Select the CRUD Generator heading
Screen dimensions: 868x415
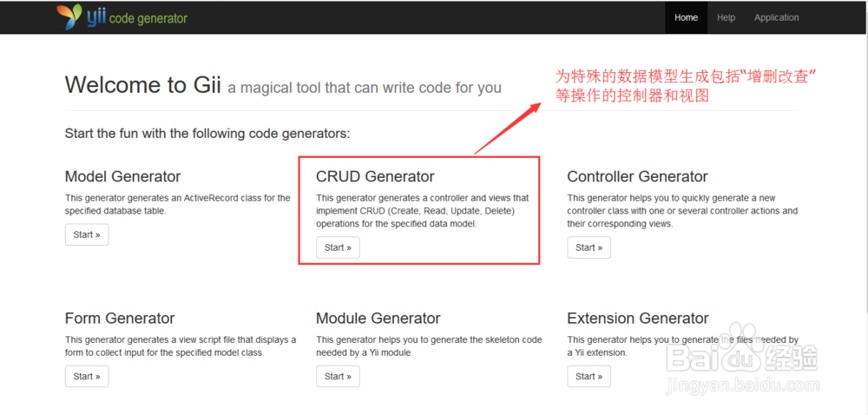[375, 176]
